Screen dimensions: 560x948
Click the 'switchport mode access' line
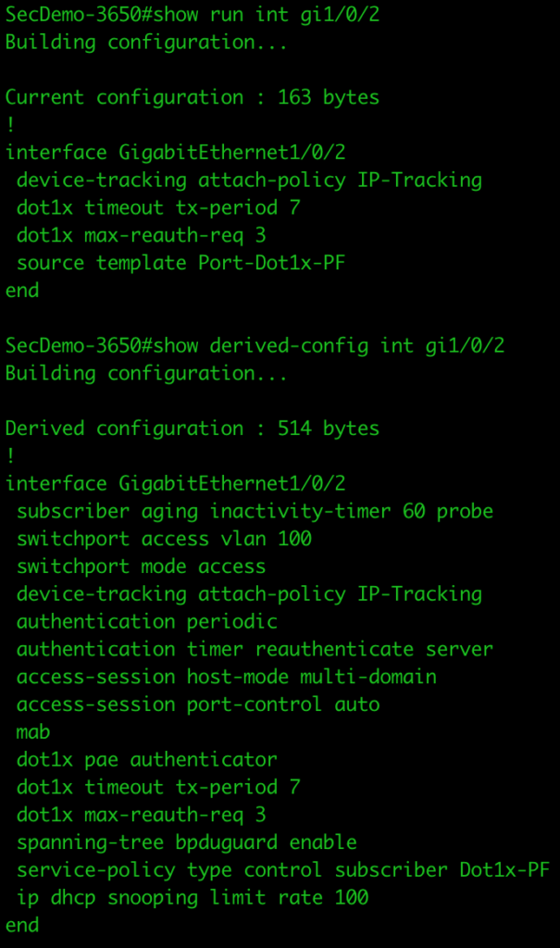pyautogui.click(x=141, y=567)
